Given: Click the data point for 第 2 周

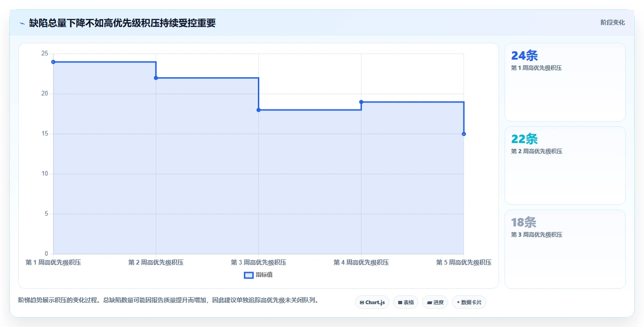Looking at the screenshot, I should (156, 78).
